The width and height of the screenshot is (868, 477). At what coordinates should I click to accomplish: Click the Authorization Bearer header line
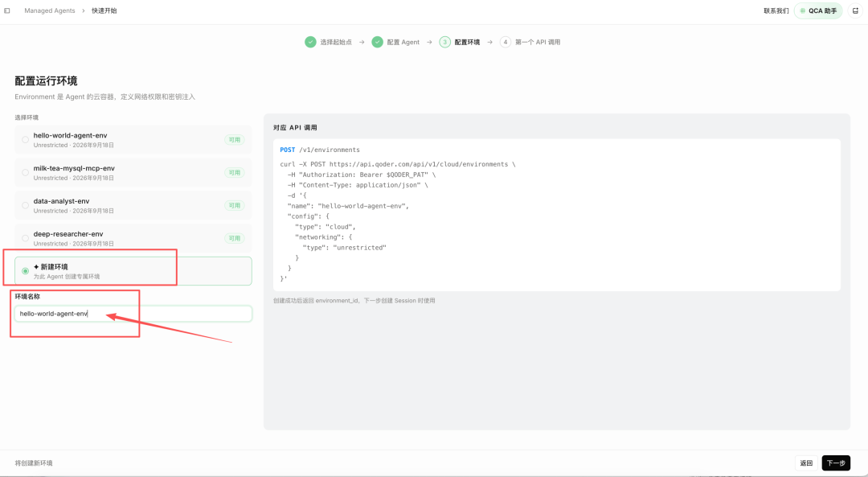pos(362,175)
